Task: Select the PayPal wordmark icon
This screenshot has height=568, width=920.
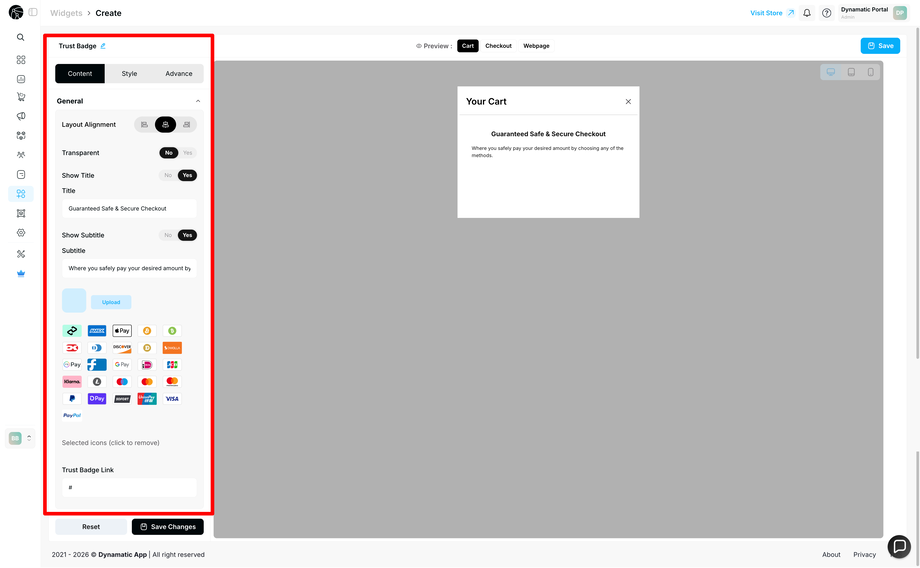Action: [72, 415]
